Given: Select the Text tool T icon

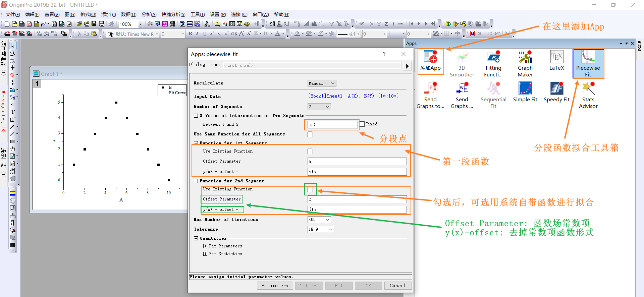Looking at the screenshot, I should 13,112.
